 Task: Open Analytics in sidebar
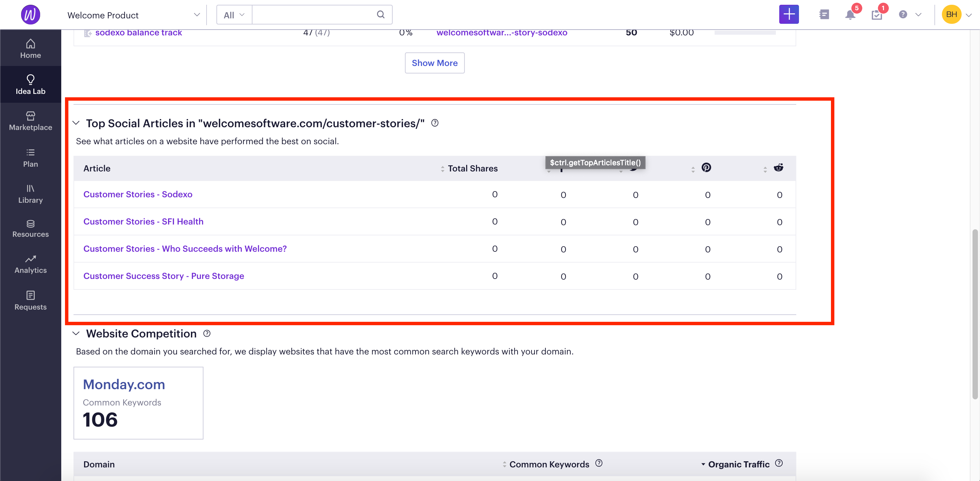click(30, 264)
